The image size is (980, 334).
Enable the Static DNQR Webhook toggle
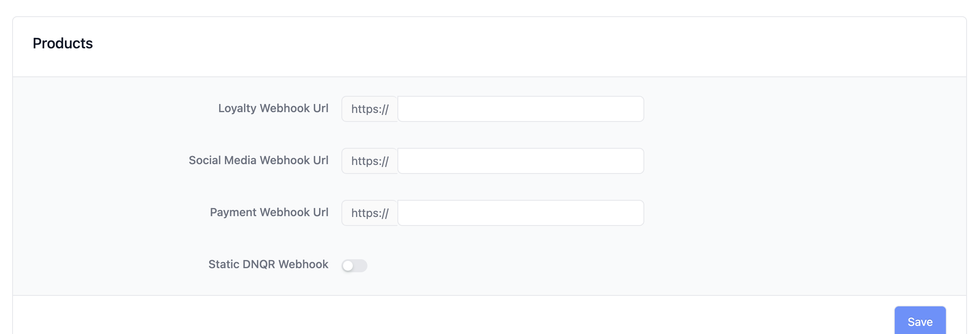click(x=354, y=266)
